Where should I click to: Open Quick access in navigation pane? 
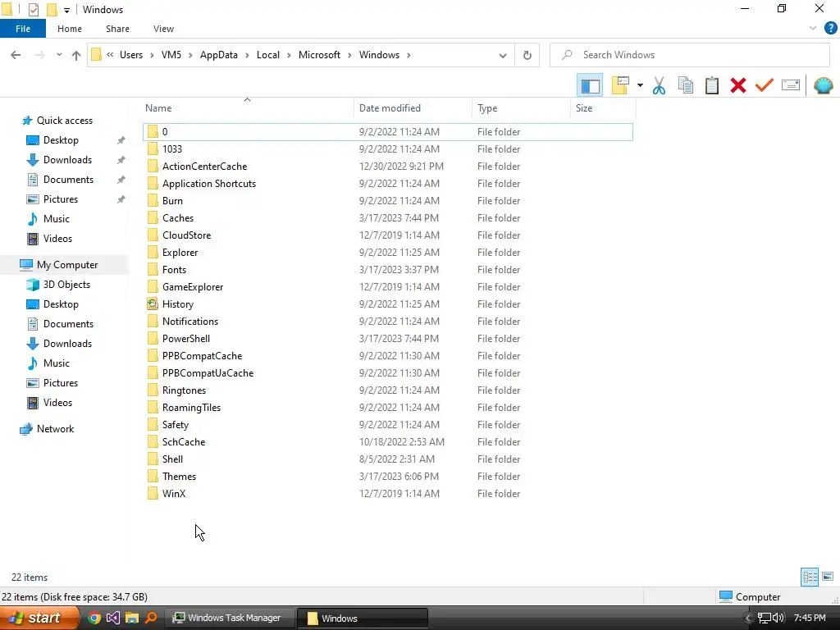click(x=64, y=121)
